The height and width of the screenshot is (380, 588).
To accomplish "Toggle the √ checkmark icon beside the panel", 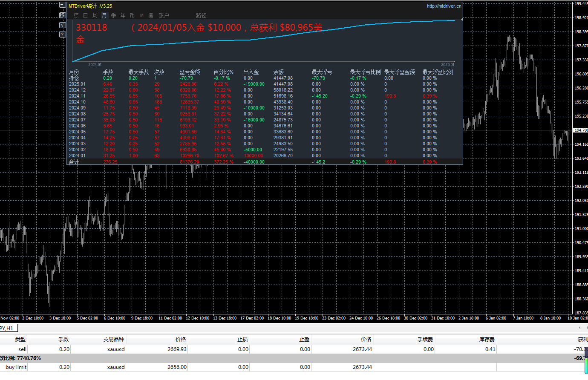I will pyautogui.click(x=62, y=25).
